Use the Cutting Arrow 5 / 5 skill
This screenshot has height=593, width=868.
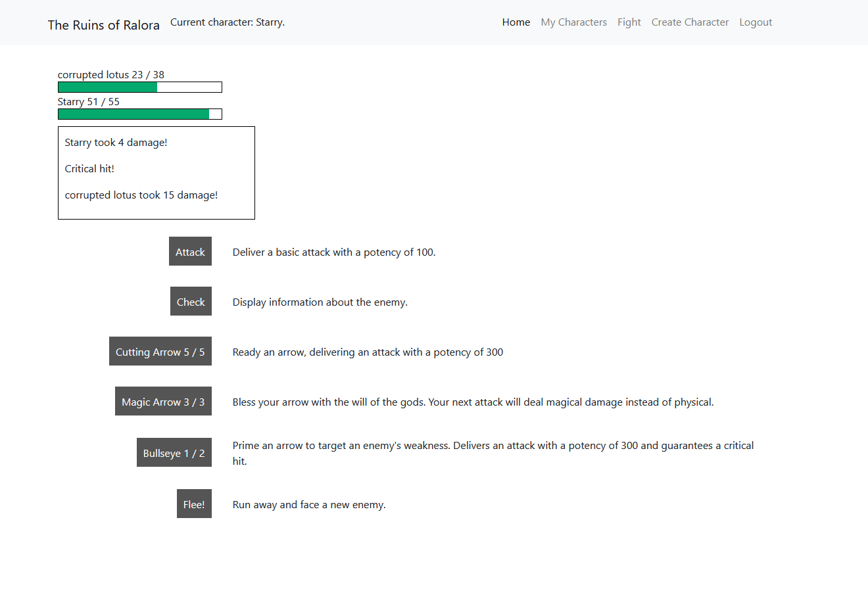pos(160,351)
